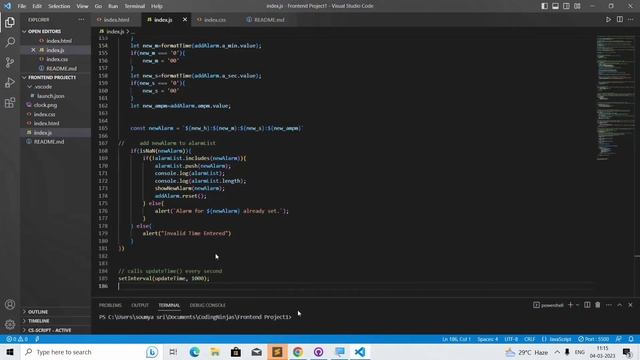This screenshot has width=640, height=360.
Task: Open the Search view in activity bar
Action: click(10, 42)
